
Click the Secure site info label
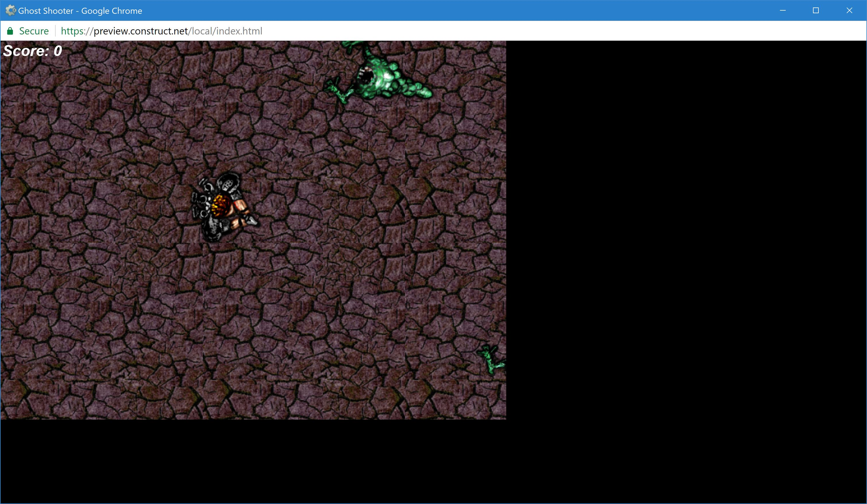click(34, 31)
